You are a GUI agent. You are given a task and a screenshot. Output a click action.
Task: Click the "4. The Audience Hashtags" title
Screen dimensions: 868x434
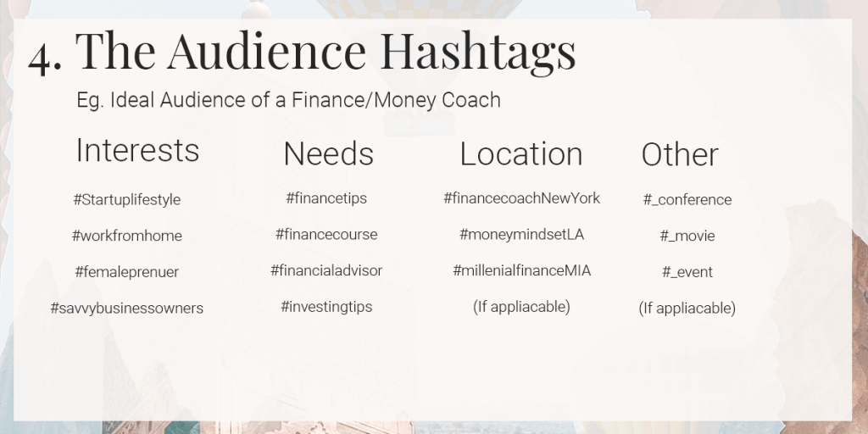click(302, 51)
